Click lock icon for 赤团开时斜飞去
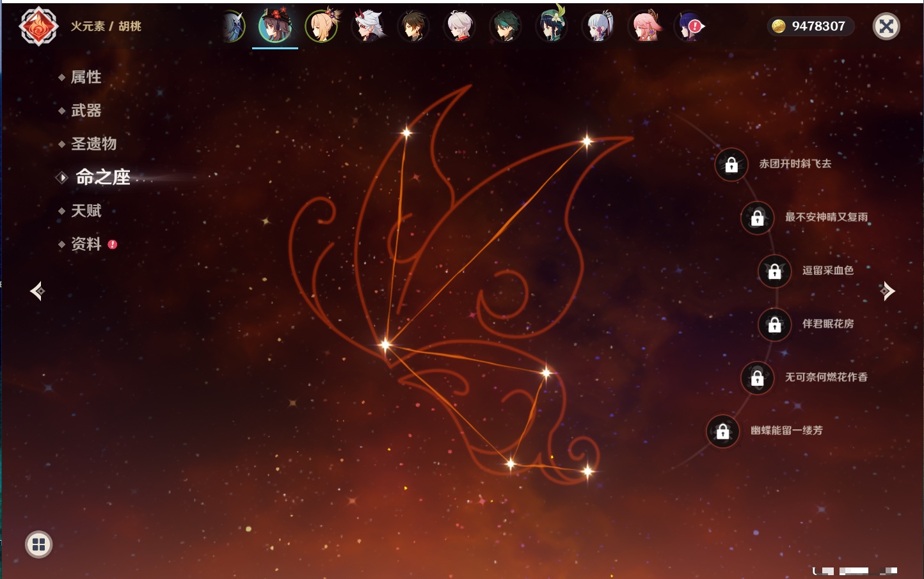Image resolution: width=924 pixels, height=579 pixels. (731, 165)
